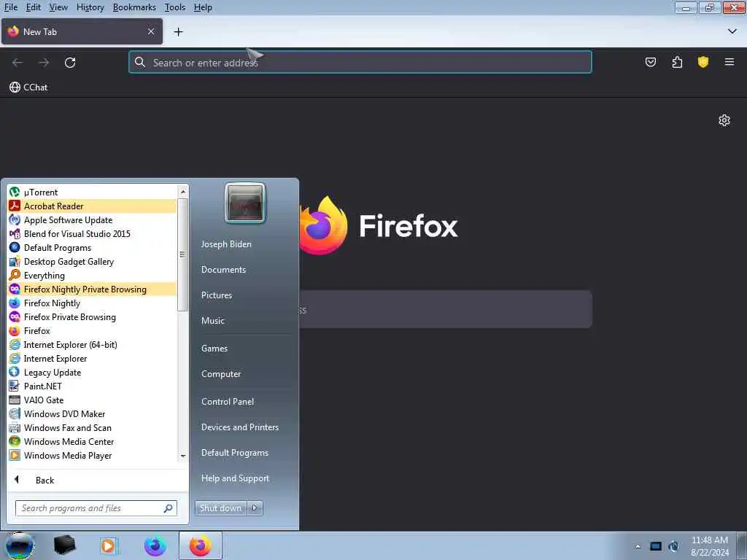Open Firefox Private Browsing entry
Screen dimensions: 747x560
92,316
